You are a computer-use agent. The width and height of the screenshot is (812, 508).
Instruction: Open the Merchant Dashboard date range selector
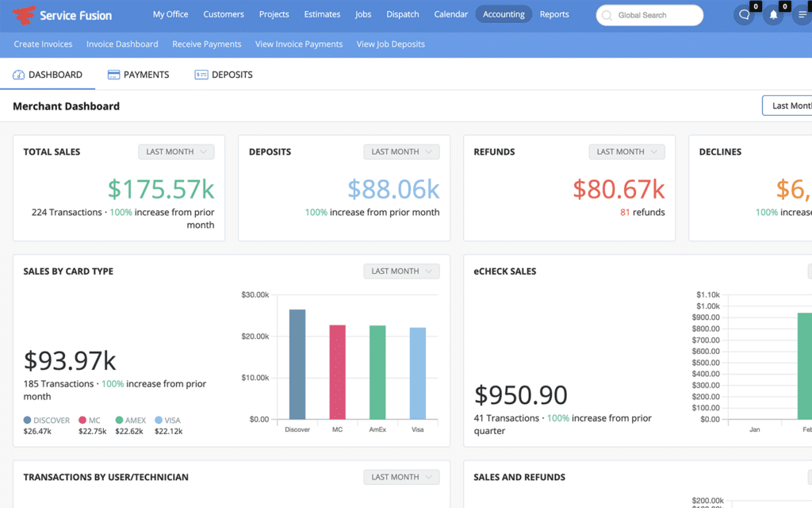[x=787, y=106]
